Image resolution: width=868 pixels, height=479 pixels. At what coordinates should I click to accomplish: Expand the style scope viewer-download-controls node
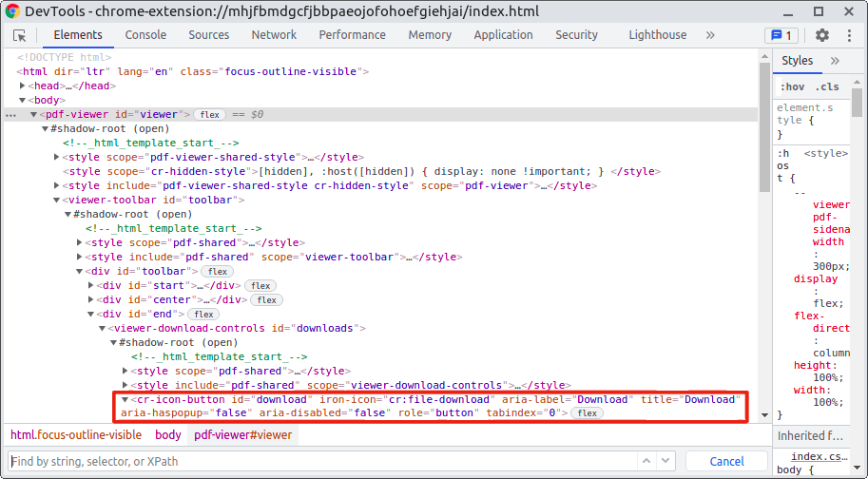[x=125, y=385]
